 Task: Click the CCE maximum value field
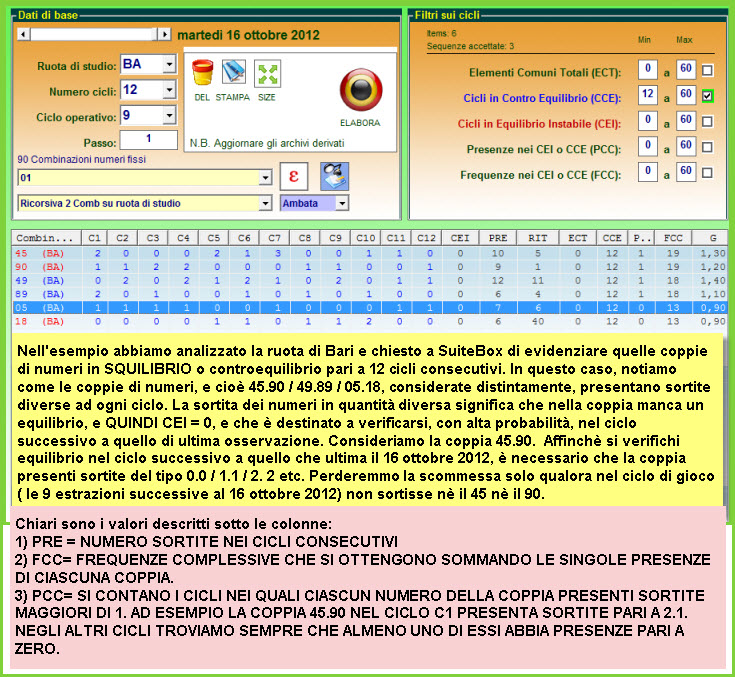686,95
